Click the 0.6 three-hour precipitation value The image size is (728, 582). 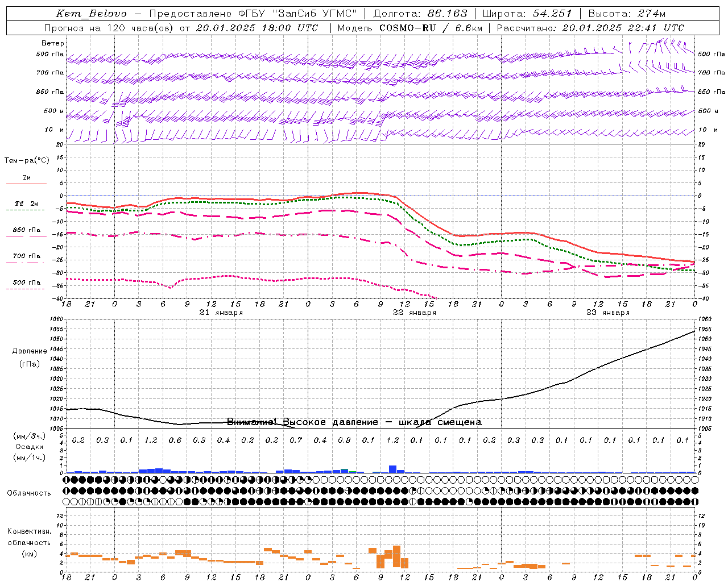point(175,440)
